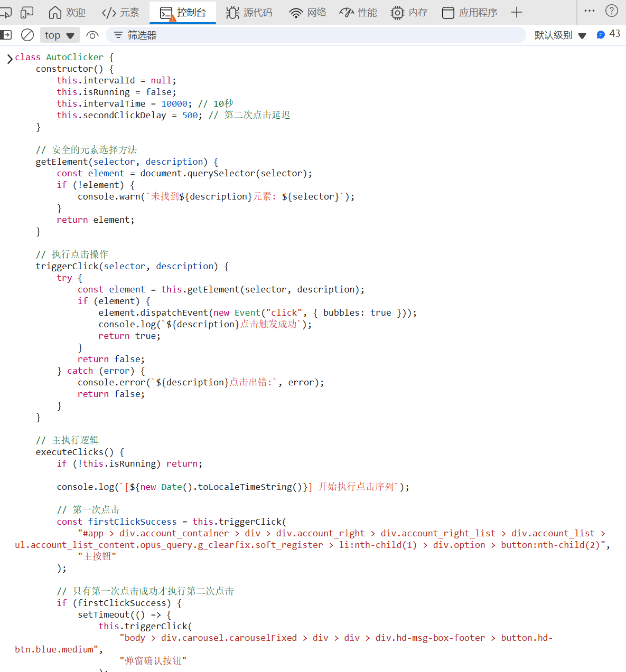Viewport: 626px width, 672px height.
Task: Click the 'executeClicks() {' line
Action: pyautogui.click(x=80, y=452)
